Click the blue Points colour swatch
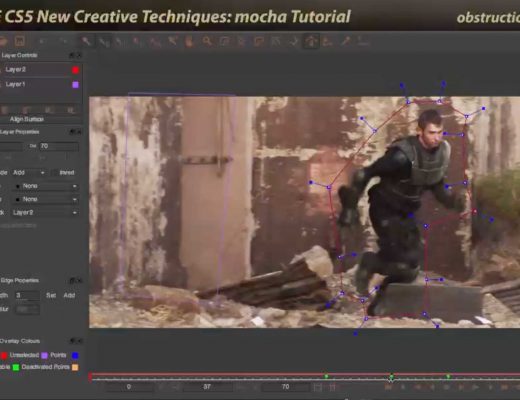The width and height of the screenshot is (520, 400). (75, 356)
